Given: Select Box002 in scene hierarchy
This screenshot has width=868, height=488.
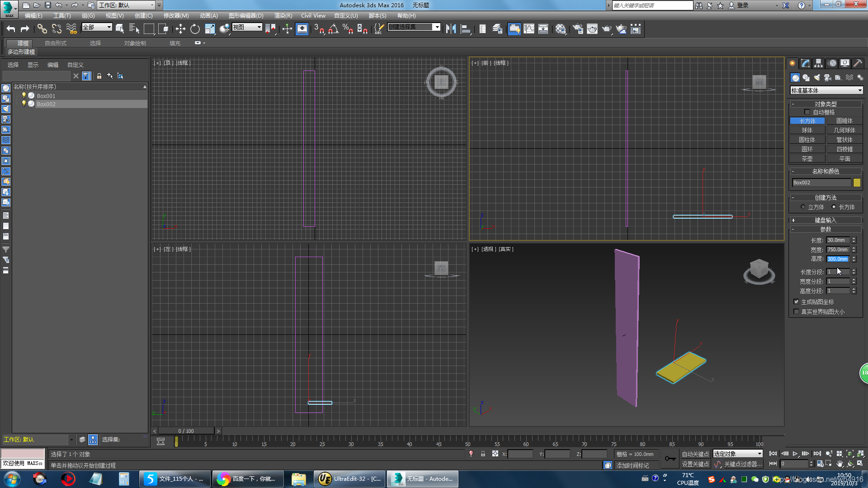Looking at the screenshot, I should [x=46, y=103].
